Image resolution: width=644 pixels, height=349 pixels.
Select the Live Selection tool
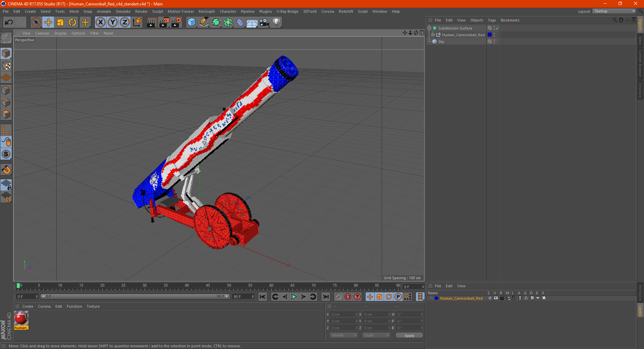pyautogui.click(x=36, y=22)
